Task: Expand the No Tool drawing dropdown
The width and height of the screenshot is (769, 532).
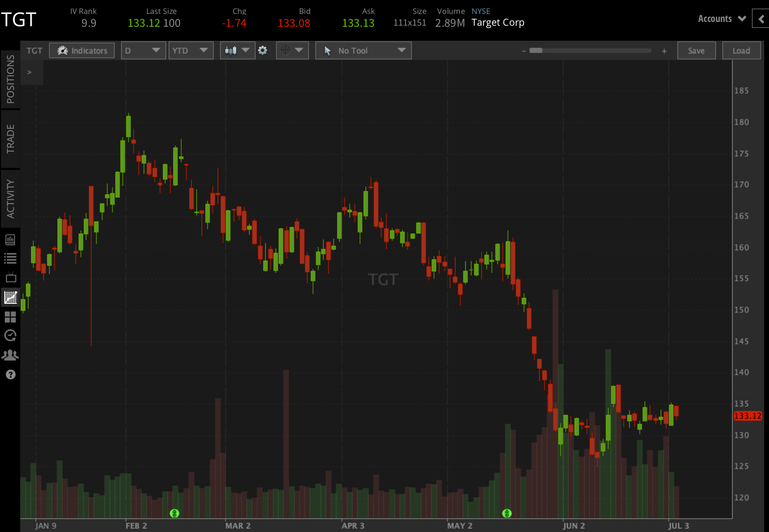Action: click(363, 50)
